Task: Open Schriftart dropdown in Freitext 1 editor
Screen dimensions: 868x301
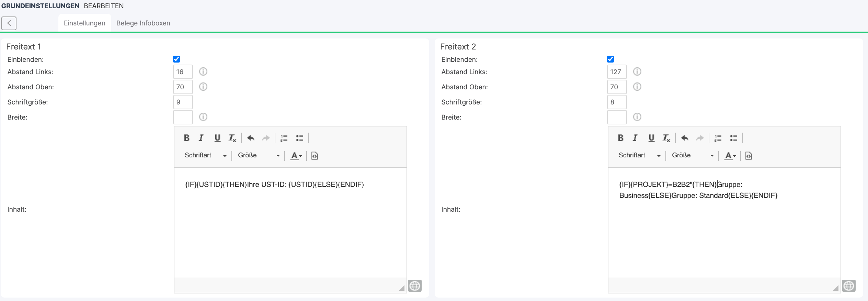Action: tap(205, 156)
